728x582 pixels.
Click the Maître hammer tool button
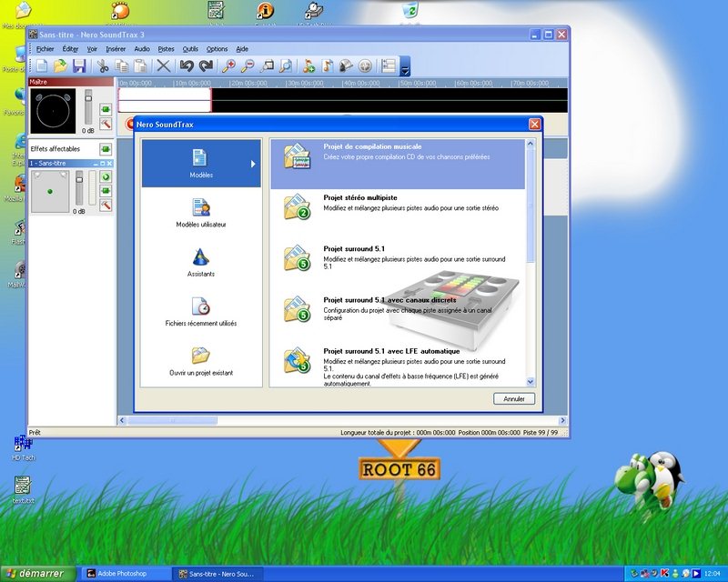coord(106,124)
